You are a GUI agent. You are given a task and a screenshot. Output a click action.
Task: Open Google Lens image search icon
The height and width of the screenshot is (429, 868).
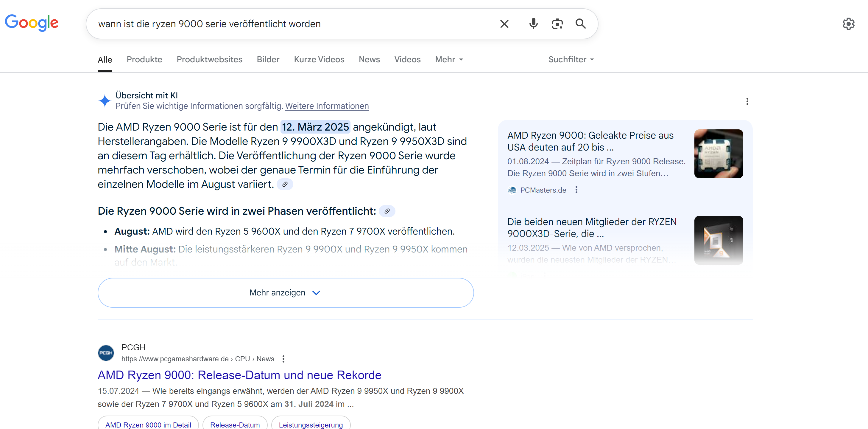pyautogui.click(x=557, y=24)
